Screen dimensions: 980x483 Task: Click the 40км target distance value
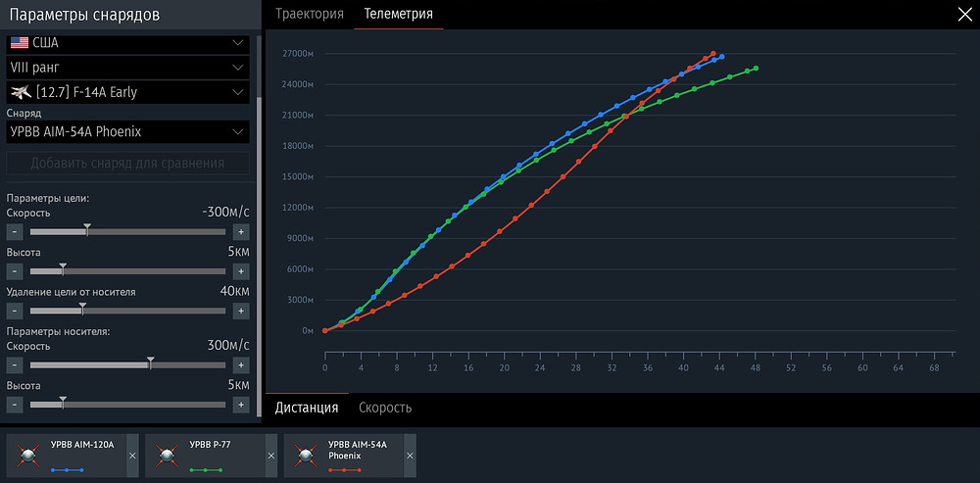[235, 292]
